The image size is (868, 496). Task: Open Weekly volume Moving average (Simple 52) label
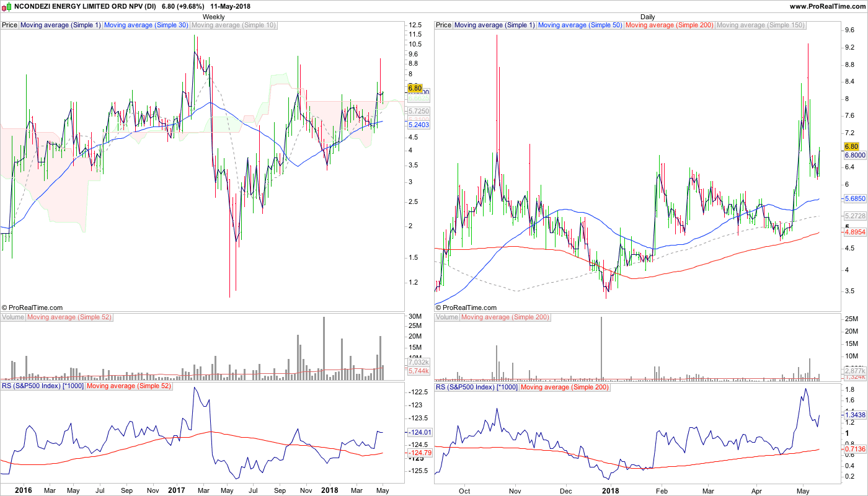(69, 317)
